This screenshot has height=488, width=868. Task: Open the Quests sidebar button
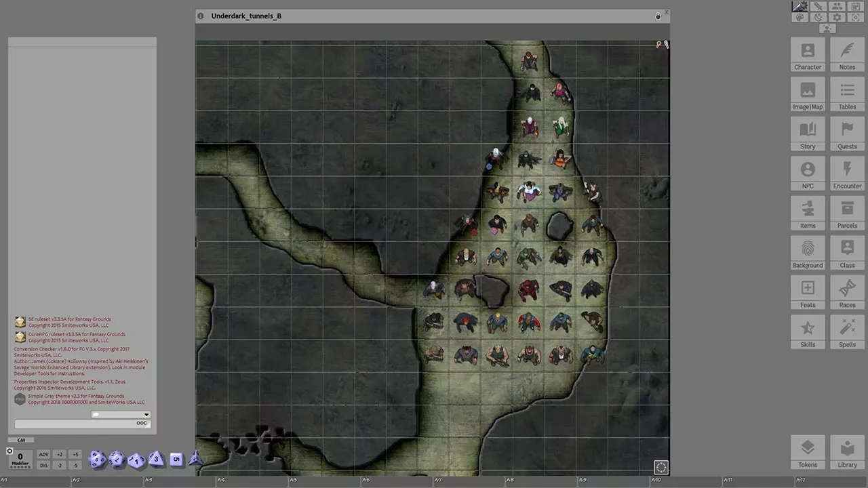pyautogui.click(x=847, y=134)
